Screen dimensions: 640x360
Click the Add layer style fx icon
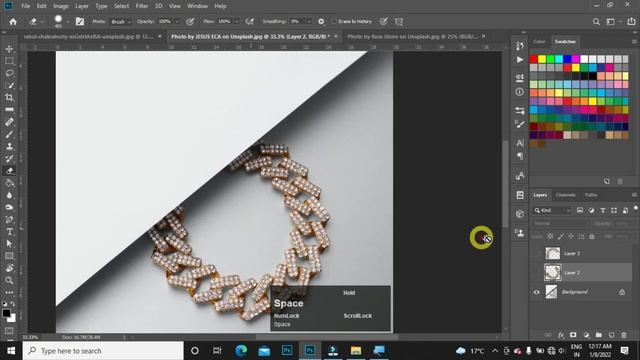tap(561, 335)
